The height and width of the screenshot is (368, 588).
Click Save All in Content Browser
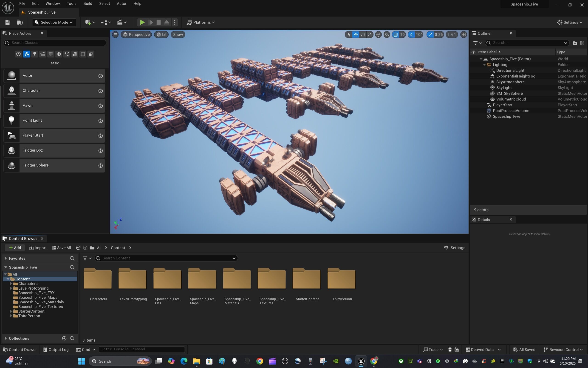coord(62,248)
